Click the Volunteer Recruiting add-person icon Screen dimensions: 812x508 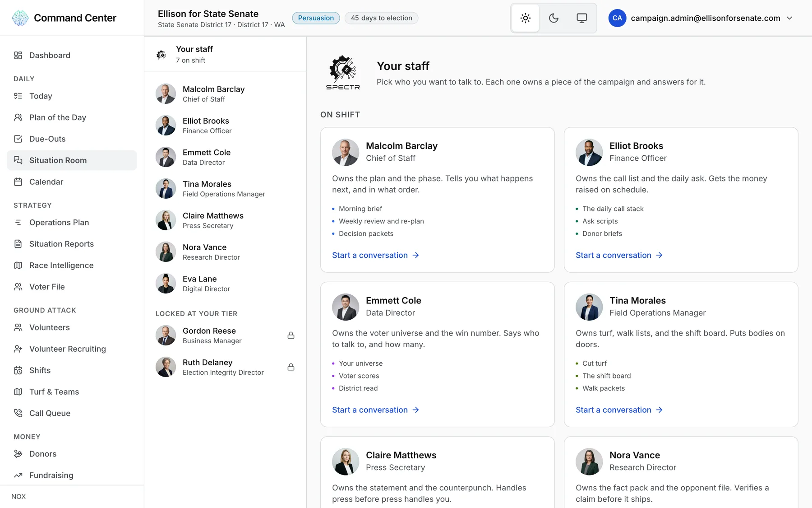coord(18,349)
